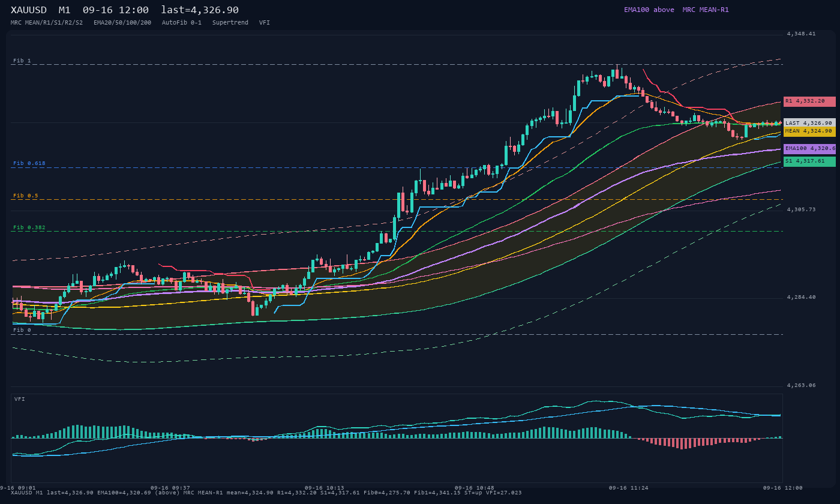Select the AutoFib 0-1 indicator label
Viewport: 840px width, 504px height.
coord(182,23)
